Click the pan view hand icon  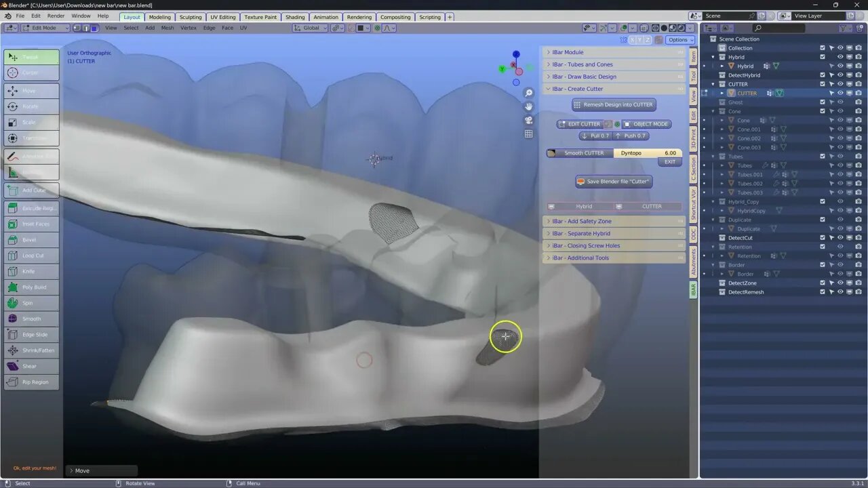tap(529, 107)
